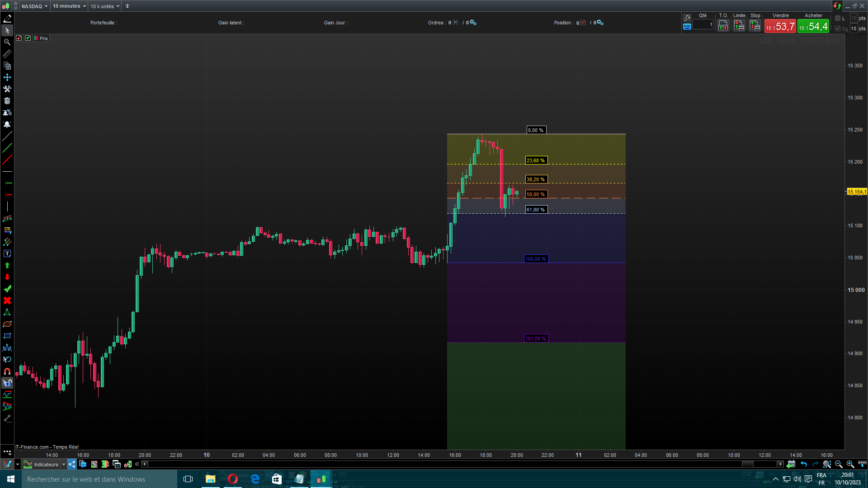Click the share chart icon
The image size is (868, 488).
pyautogui.click(x=72, y=464)
